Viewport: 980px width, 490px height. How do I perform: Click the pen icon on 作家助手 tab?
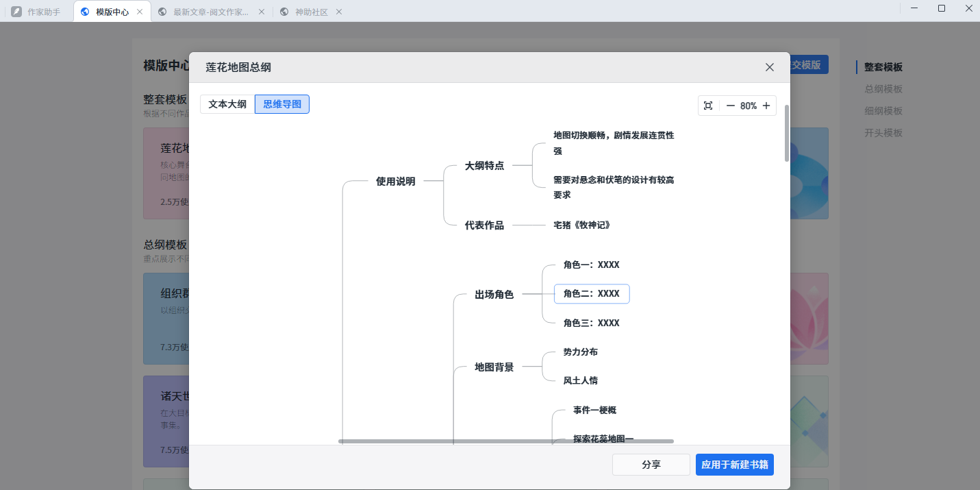click(18, 11)
